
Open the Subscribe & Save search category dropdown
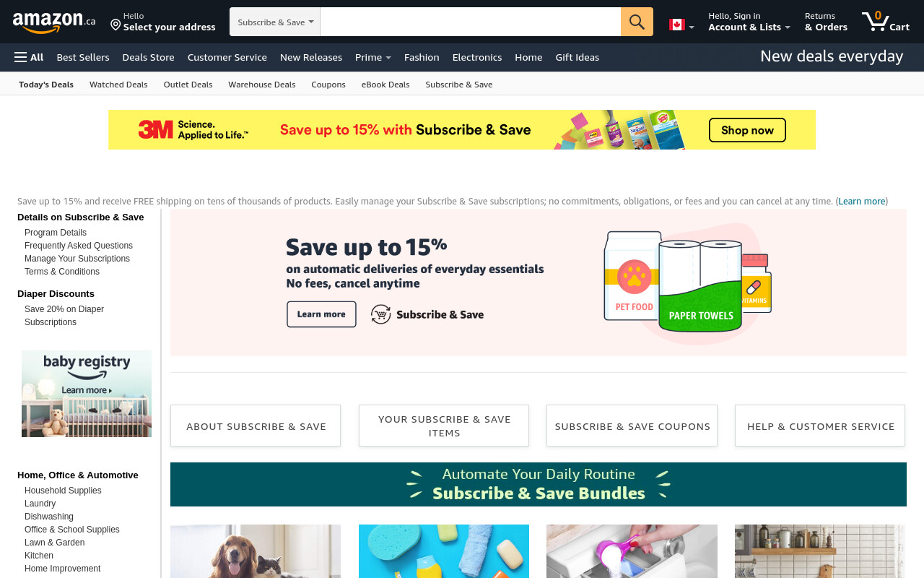(275, 22)
